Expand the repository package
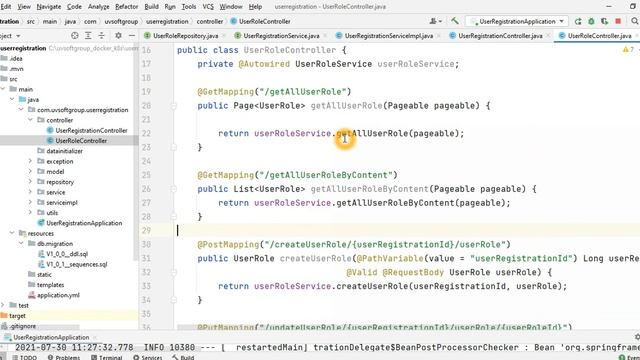The image size is (640, 360). point(30,182)
